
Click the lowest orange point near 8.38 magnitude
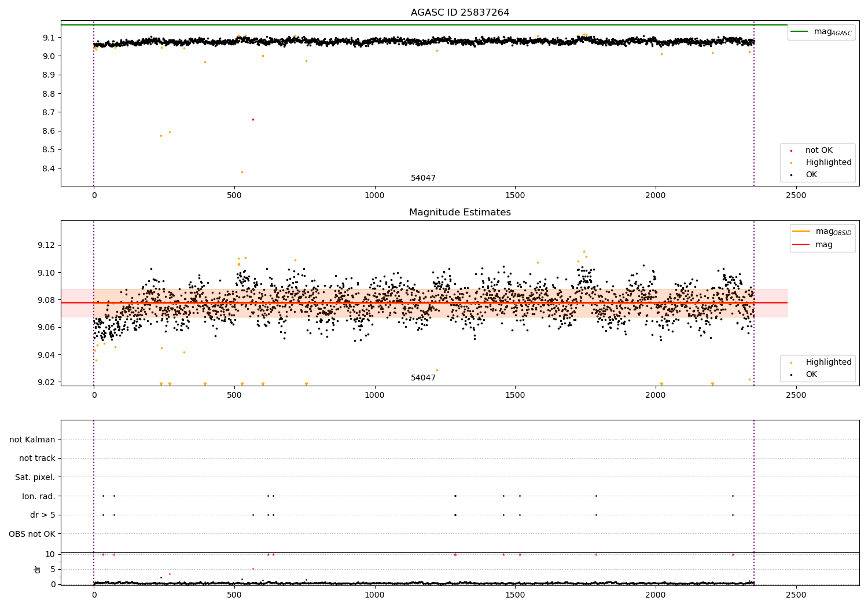[242, 172]
